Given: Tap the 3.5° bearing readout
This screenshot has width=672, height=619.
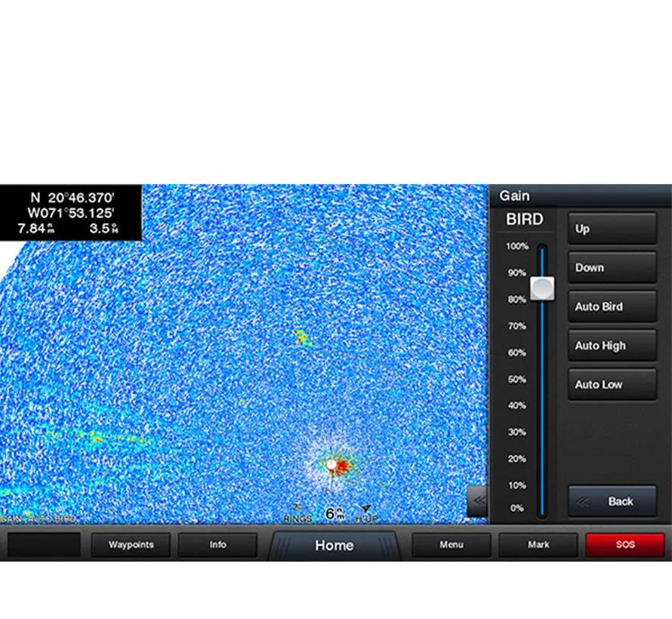Looking at the screenshot, I should (x=103, y=228).
